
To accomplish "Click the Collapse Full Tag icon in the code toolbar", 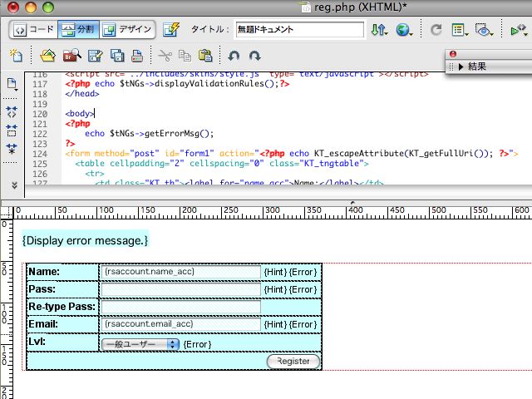I will tap(12, 111).
